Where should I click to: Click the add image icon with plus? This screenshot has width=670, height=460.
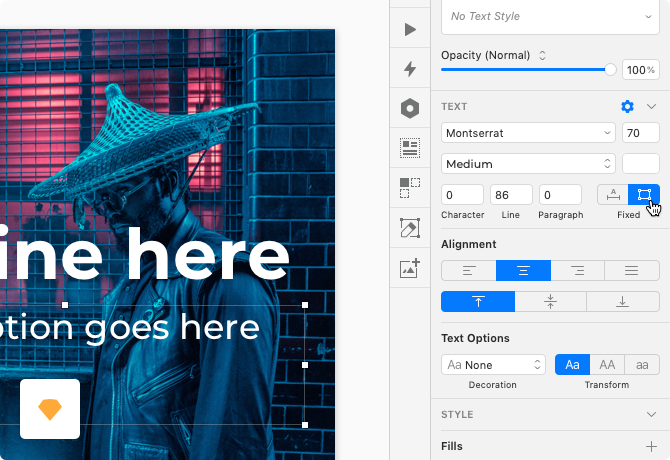[410, 268]
